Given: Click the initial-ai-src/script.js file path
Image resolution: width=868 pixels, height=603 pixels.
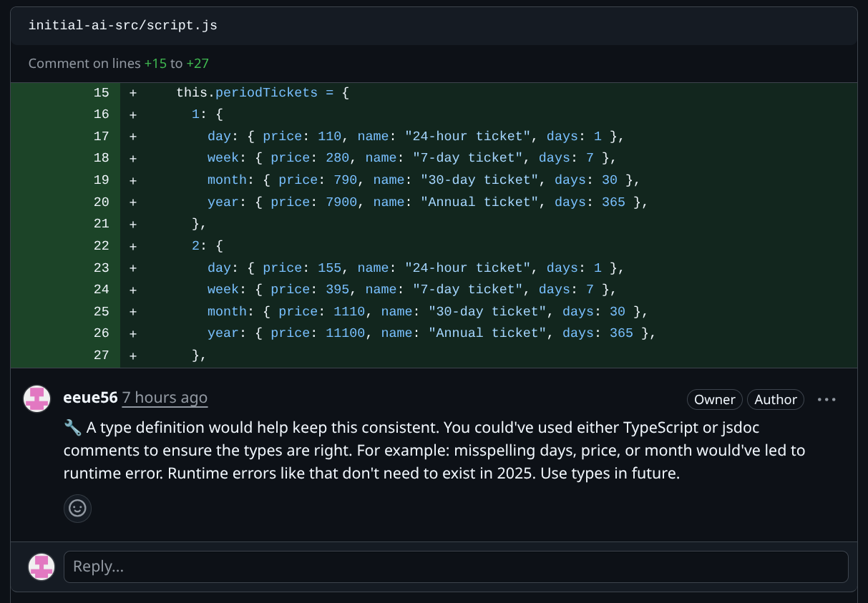Looking at the screenshot, I should coord(122,26).
